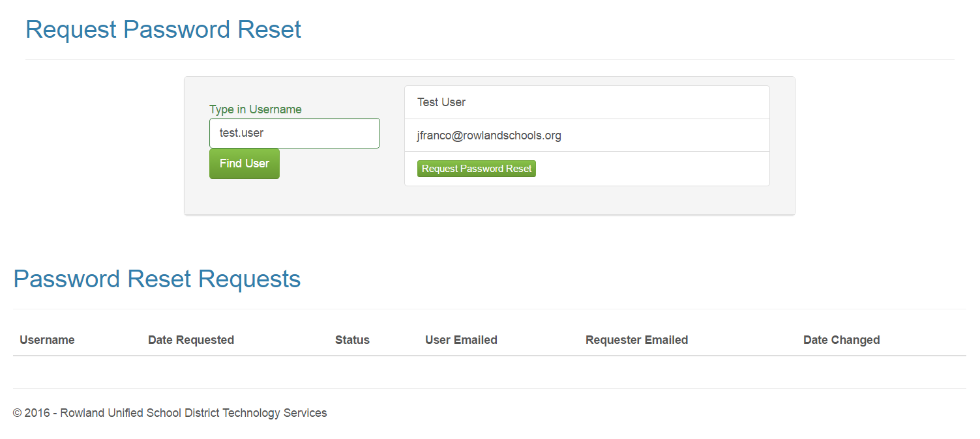Select the Requester Emailed column header
Screen dimensions: 980x439
[x=636, y=339]
